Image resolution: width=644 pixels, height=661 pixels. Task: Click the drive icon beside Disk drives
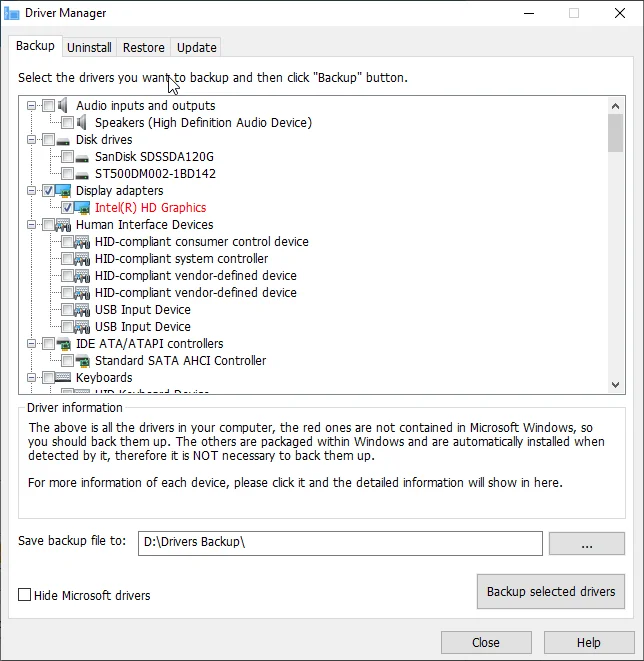tap(63, 141)
